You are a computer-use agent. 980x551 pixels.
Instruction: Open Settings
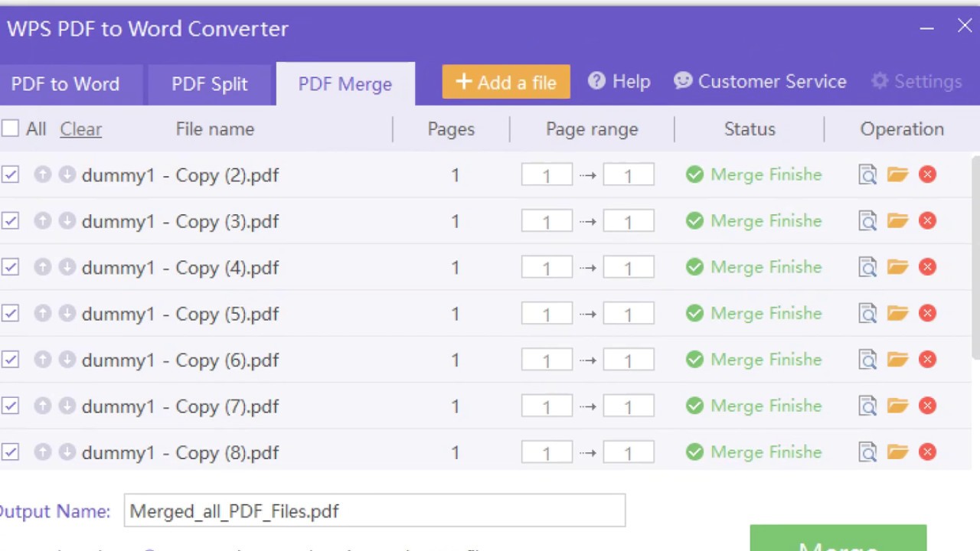pyautogui.click(x=916, y=82)
